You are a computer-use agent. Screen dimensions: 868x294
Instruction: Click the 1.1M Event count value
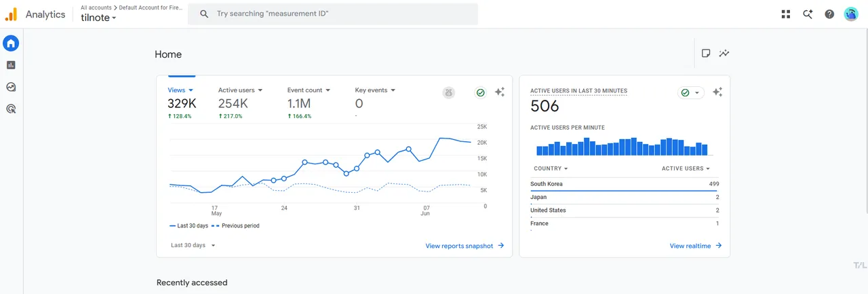(x=299, y=104)
